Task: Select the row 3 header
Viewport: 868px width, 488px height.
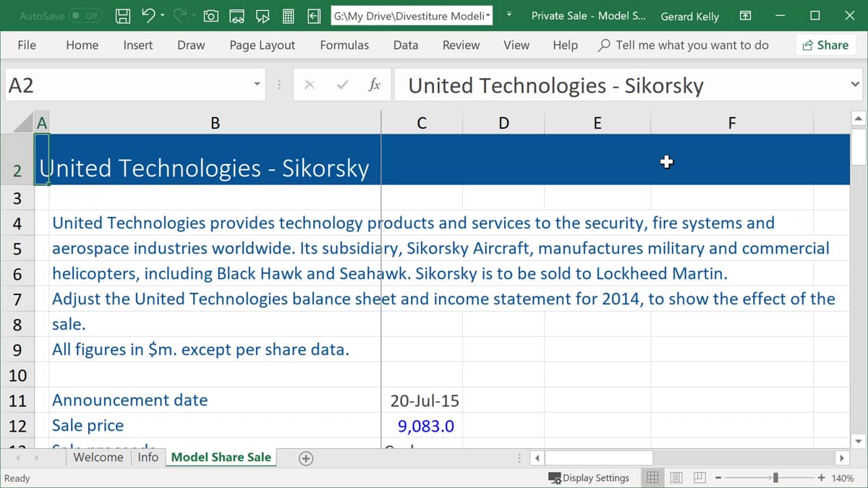Action: [x=17, y=198]
